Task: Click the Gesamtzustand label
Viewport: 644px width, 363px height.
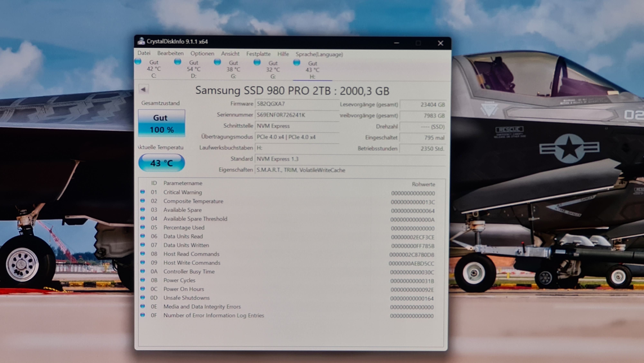Action: coord(161,103)
